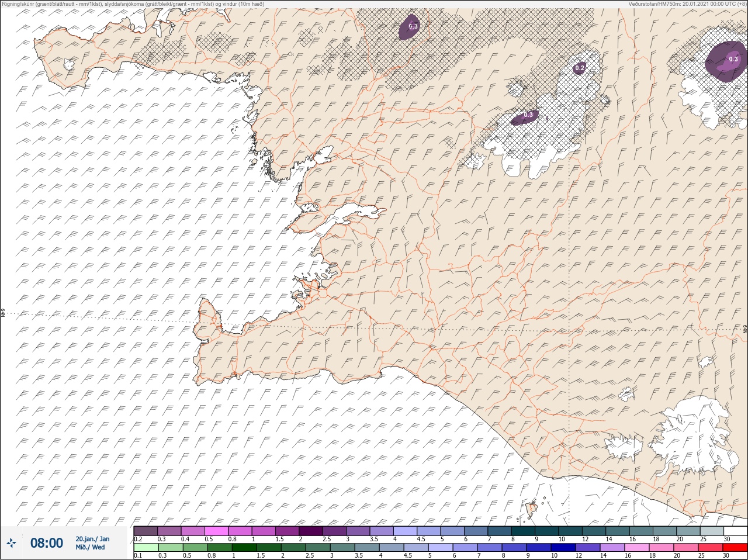Viewport: 748px width, 560px height.
Task: Click the 'Mið./ Wed' weekday text
Action: [x=91, y=547]
